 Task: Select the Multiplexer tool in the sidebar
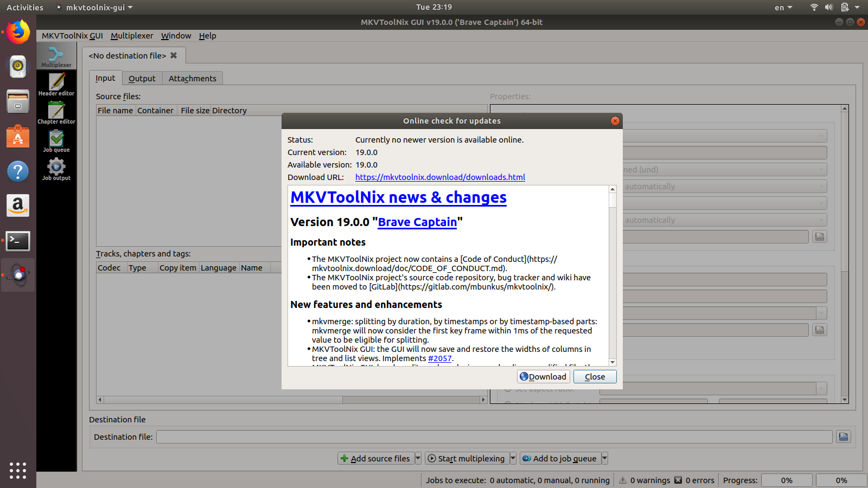point(56,55)
